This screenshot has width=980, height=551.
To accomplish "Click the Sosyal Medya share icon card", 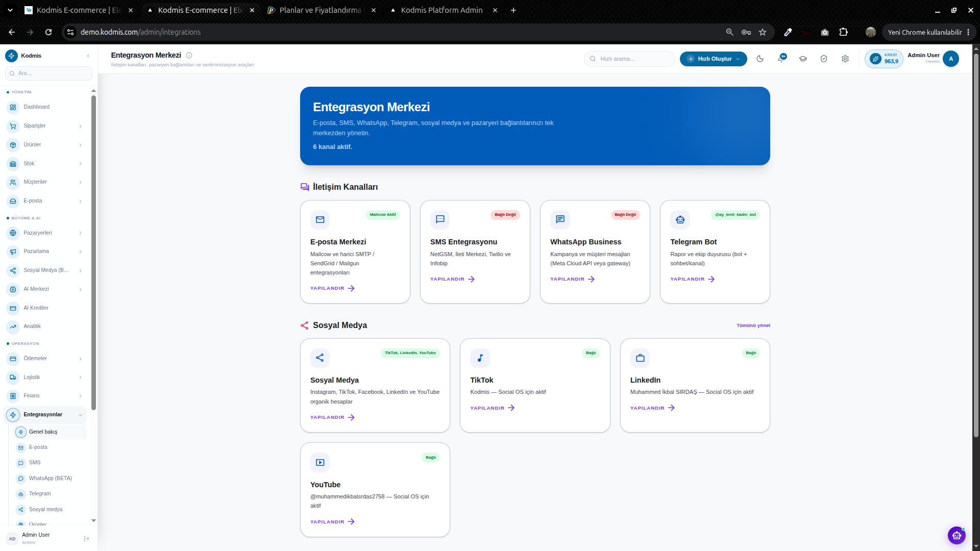I will click(x=320, y=358).
